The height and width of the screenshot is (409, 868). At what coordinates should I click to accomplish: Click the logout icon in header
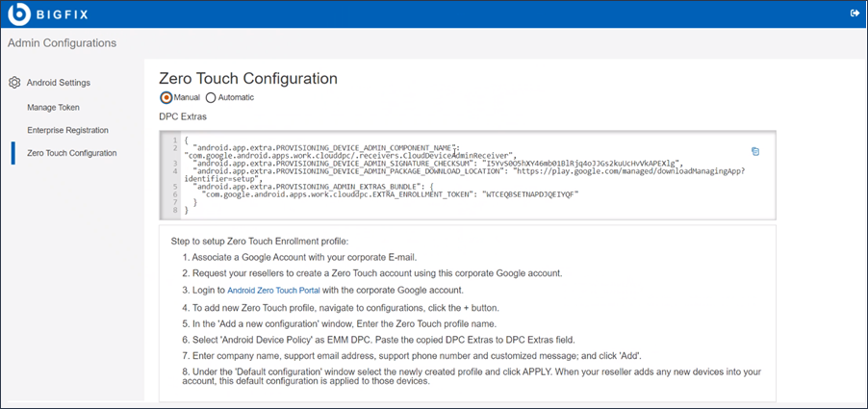tap(855, 13)
